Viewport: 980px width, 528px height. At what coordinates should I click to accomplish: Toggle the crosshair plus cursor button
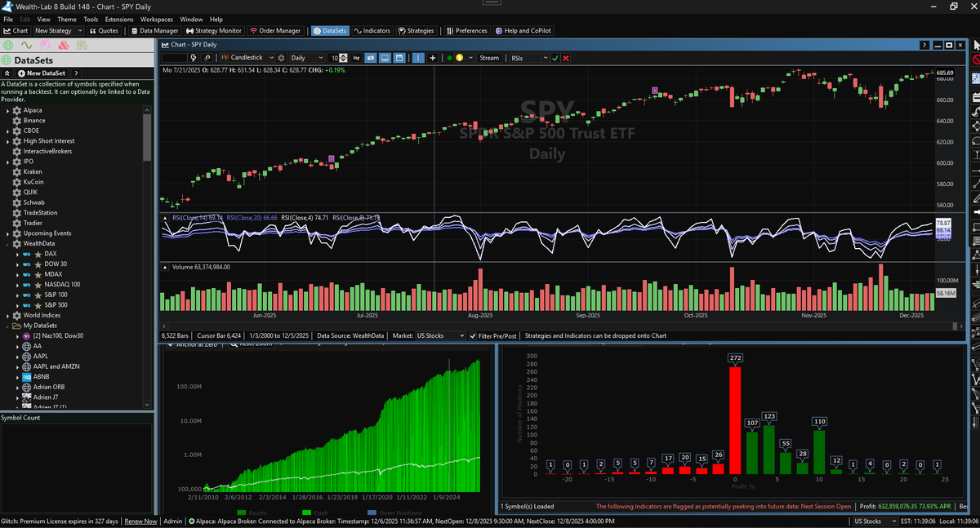click(433, 58)
